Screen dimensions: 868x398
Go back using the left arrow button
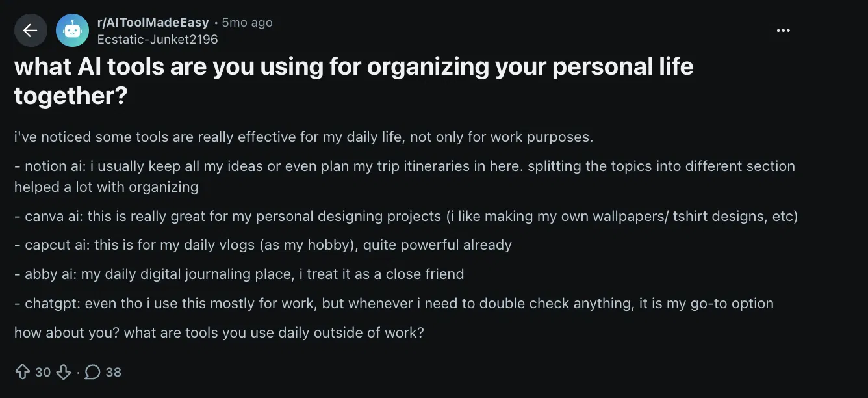click(x=31, y=31)
